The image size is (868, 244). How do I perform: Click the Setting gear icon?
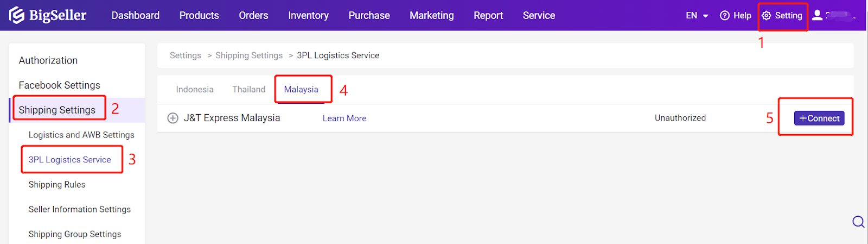click(767, 16)
